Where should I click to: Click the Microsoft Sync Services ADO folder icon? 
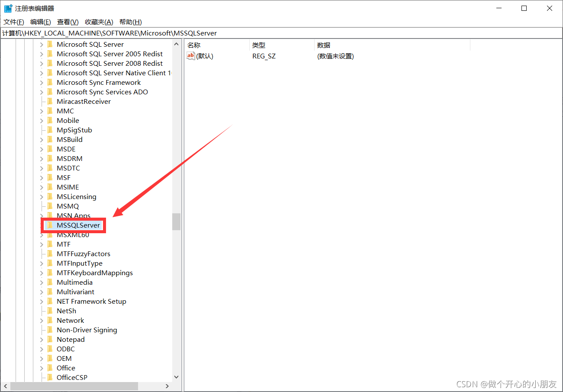[50, 92]
